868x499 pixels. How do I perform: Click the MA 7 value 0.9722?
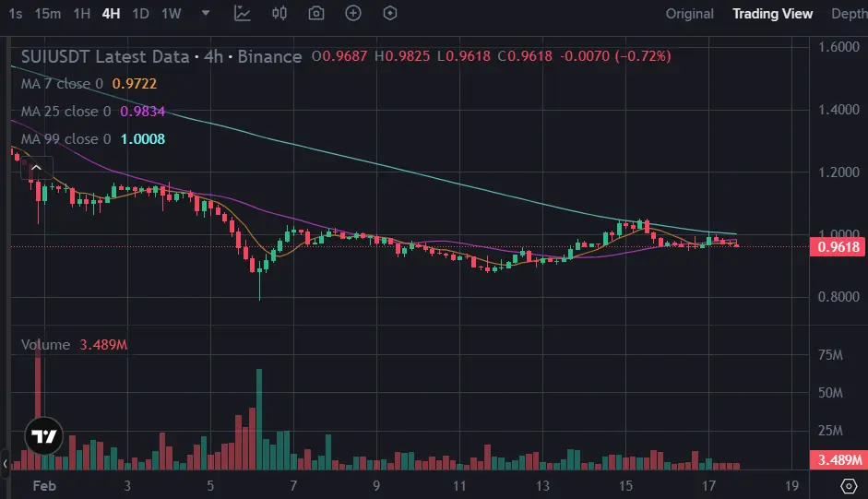click(135, 84)
